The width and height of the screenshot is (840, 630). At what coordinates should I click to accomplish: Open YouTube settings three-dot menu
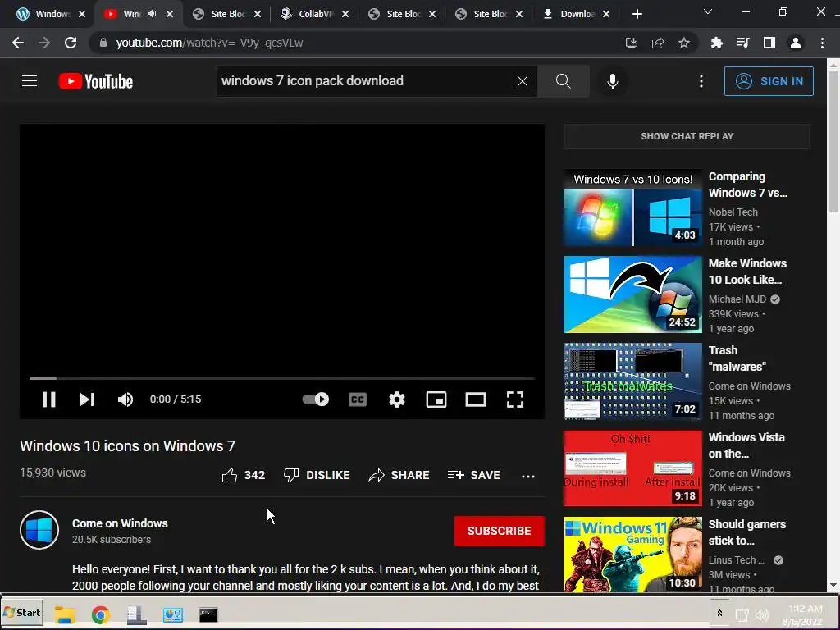pyautogui.click(x=701, y=81)
